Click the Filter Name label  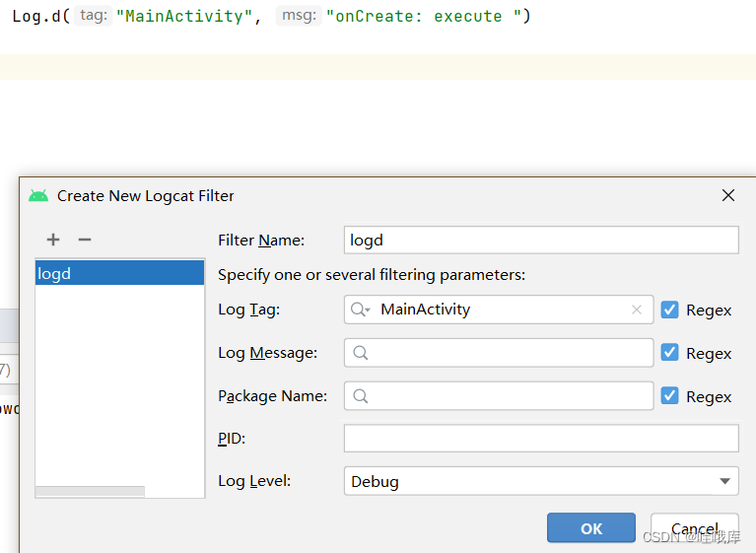coord(261,241)
